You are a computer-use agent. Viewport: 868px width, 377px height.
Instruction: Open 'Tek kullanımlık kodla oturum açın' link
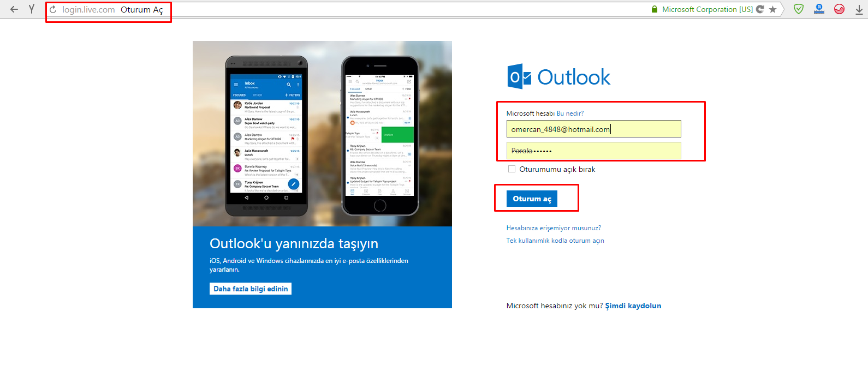coord(555,241)
